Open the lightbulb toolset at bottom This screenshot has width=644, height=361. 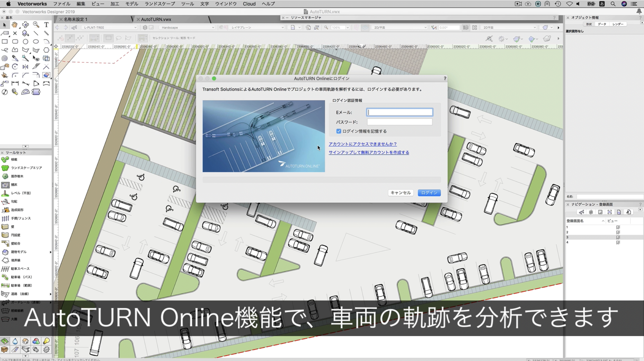click(x=46, y=341)
